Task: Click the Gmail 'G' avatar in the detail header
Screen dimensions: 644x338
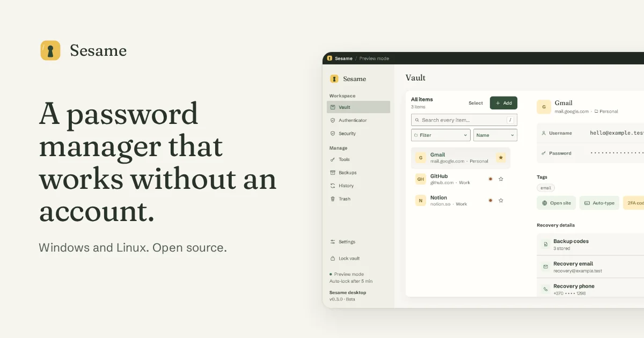Action: pyautogui.click(x=544, y=107)
